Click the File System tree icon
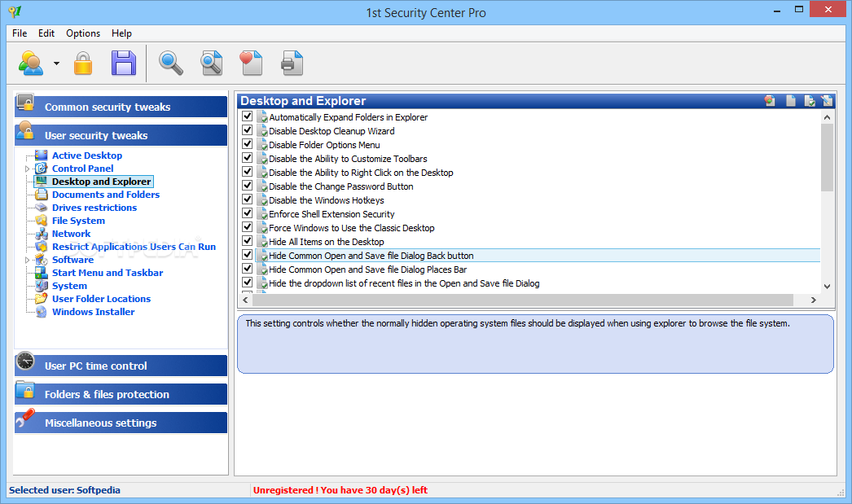This screenshot has height=504, width=852. pyautogui.click(x=42, y=221)
